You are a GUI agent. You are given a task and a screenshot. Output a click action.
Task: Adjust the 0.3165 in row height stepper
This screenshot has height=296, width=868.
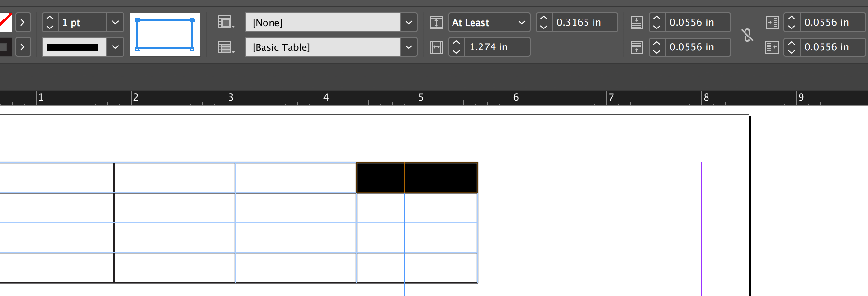[544, 22]
